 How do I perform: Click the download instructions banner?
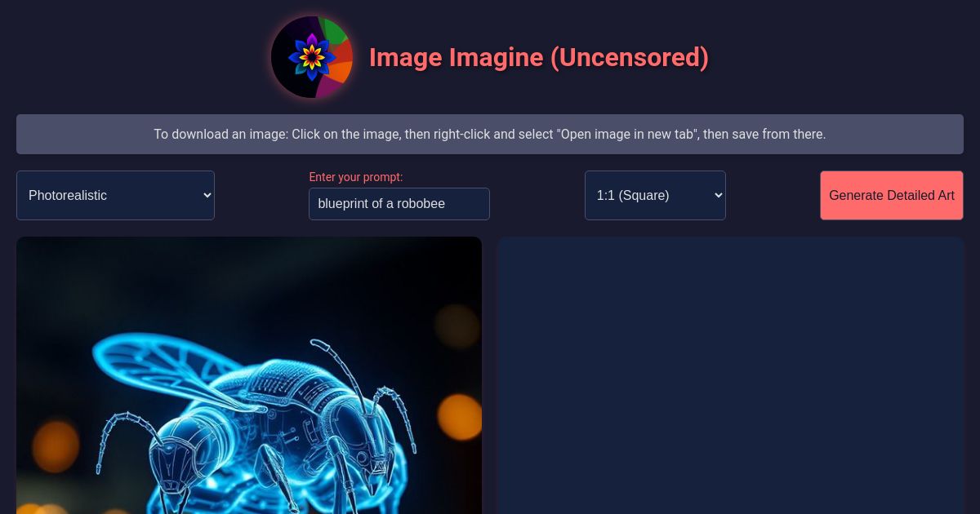click(x=490, y=134)
